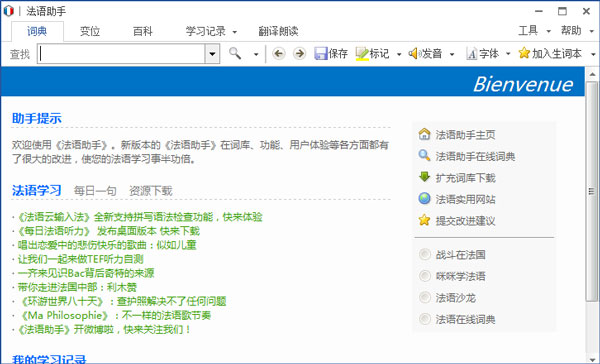
Task: Select the 法语在线词典 radio button
Action: [424, 318]
